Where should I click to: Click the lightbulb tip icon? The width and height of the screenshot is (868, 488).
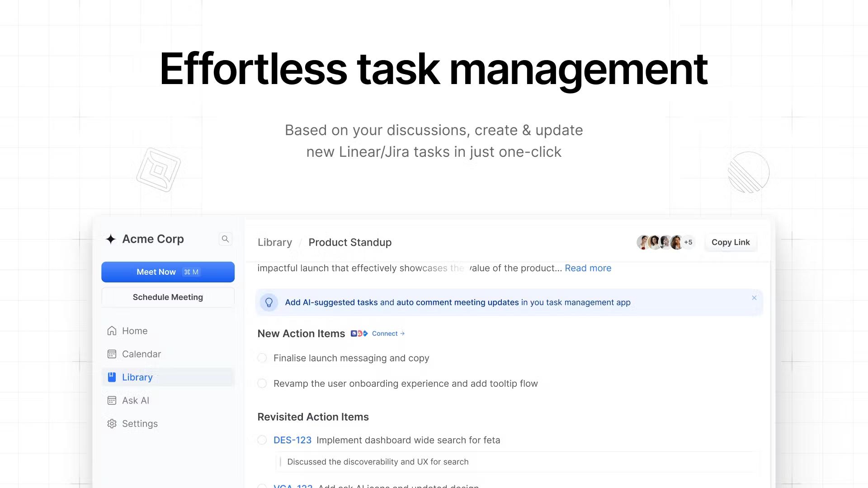(x=269, y=302)
